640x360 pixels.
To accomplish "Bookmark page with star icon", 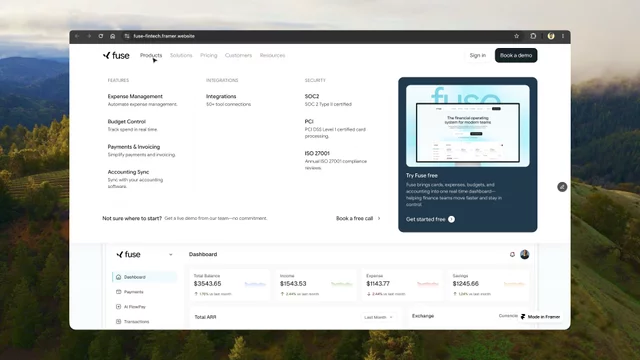I will click(516, 36).
